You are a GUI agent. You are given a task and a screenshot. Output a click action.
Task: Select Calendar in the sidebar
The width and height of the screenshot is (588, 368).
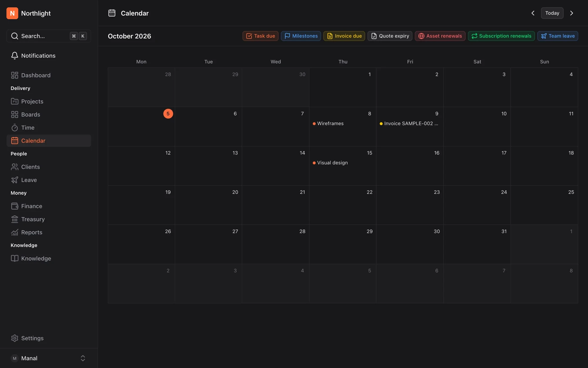(x=49, y=141)
